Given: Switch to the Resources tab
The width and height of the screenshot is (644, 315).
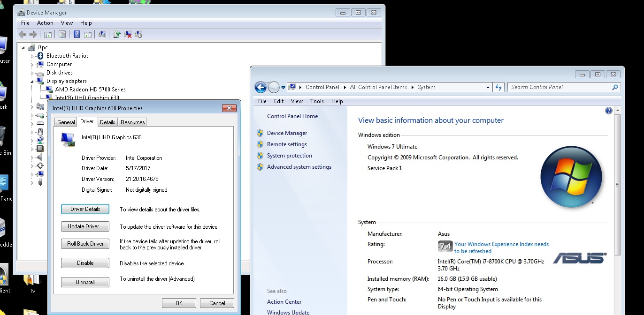Looking at the screenshot, I should [x=133, y=122].
